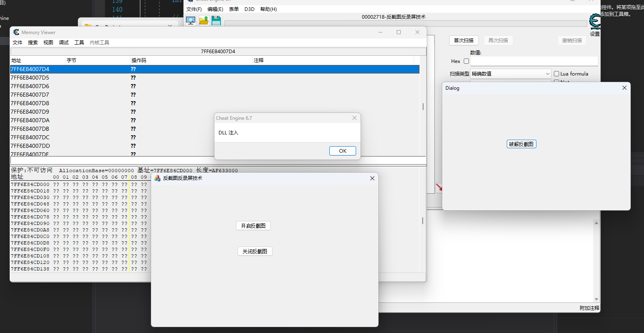Click the red arrow add-address icon
The width and height of the screenshot is (644, 333).
pos(439,187)
